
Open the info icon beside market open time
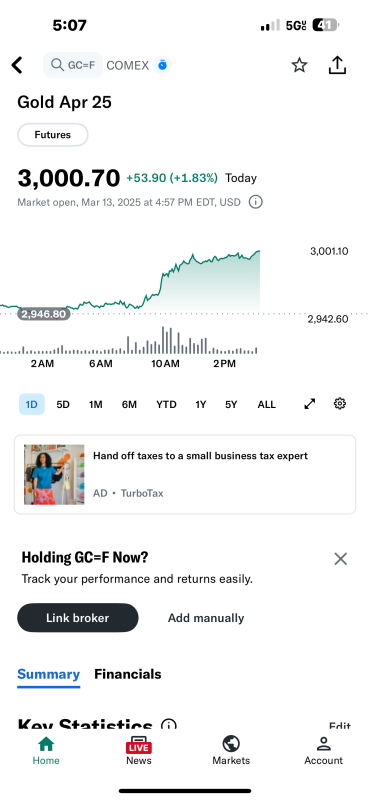coord(256,202)
